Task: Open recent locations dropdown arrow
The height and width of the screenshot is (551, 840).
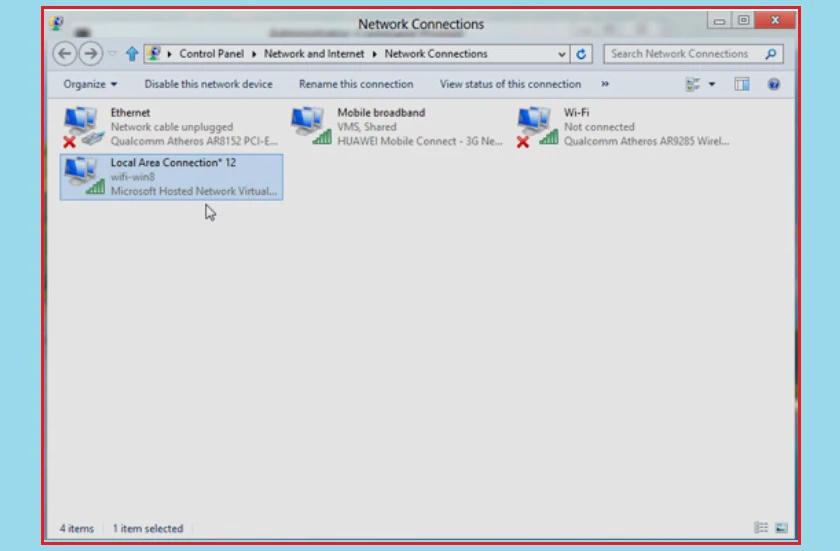Action: 112,54
